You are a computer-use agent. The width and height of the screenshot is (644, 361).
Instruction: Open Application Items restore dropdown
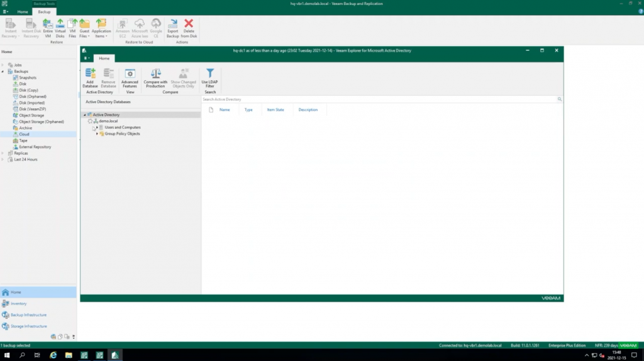click(x=101, y=28)
